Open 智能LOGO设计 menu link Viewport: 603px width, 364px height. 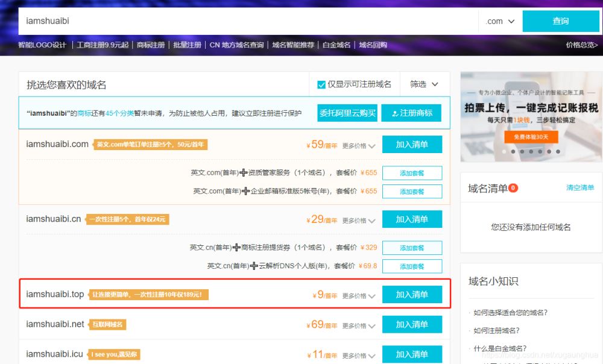tap(42, 45)
